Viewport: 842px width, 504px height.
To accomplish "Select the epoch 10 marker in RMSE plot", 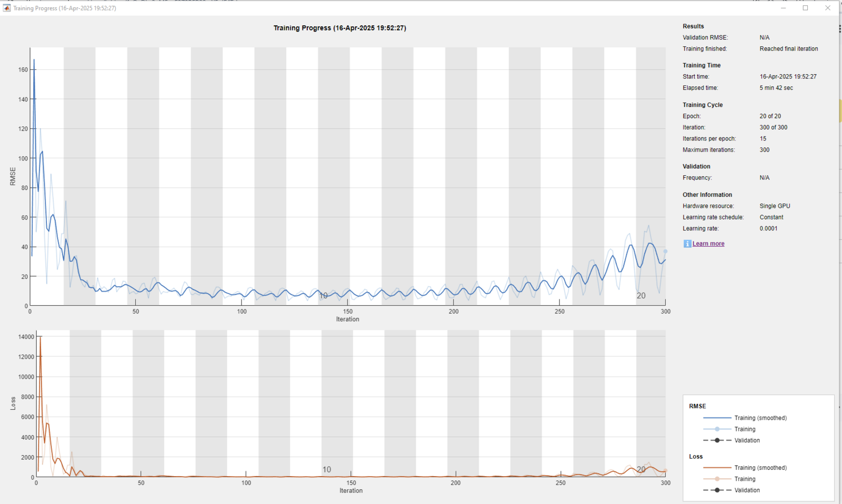I will tap(324, 296).
